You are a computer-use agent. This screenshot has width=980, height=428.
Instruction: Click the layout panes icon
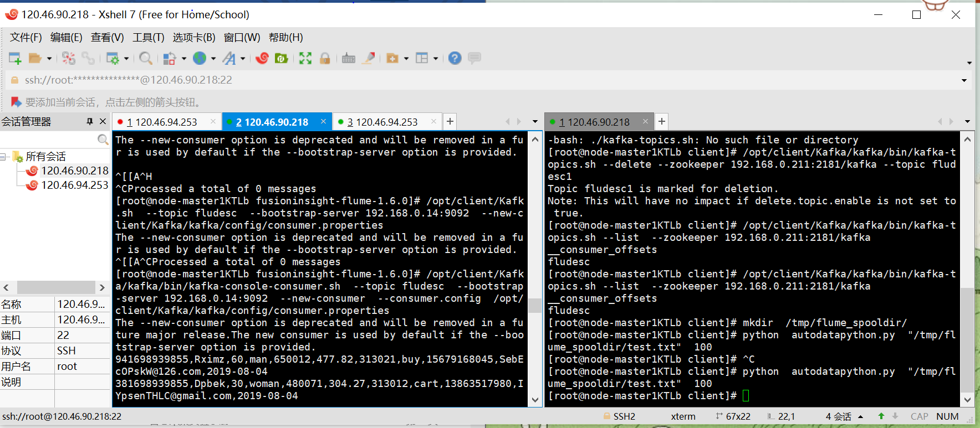pyautogui.click(x=422, y=58)
